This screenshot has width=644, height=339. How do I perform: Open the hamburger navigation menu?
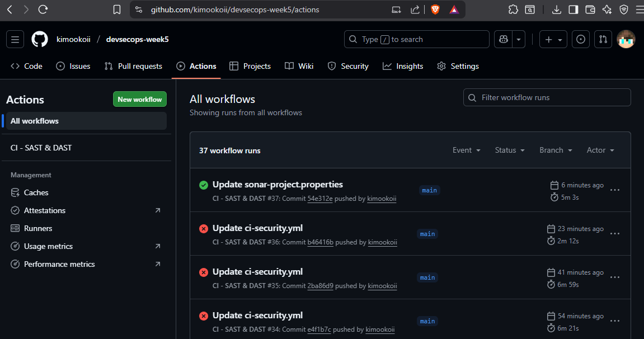pyautogui.click(x=15, y=39)
